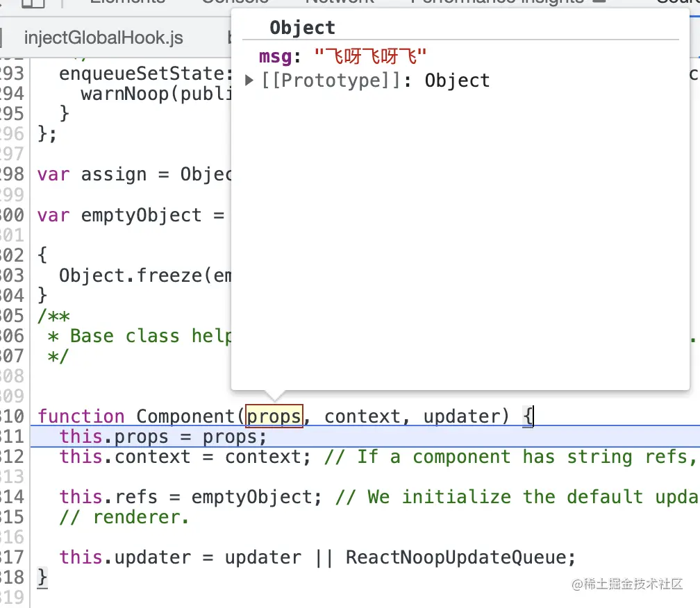The height and width of the screenshot is (608, 700).
Task: Click the "We initialize the default" comment
Action: pos(517,497)
